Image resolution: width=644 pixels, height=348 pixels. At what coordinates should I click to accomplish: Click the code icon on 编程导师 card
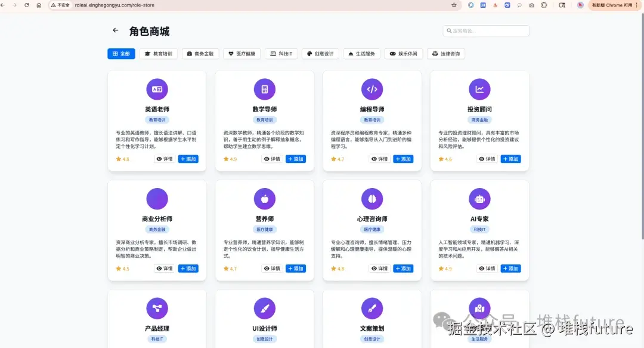[x=372, y=89]
